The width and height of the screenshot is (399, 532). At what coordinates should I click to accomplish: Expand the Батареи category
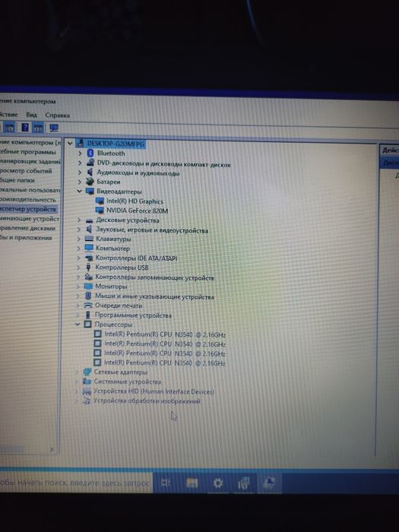(79, 182)
